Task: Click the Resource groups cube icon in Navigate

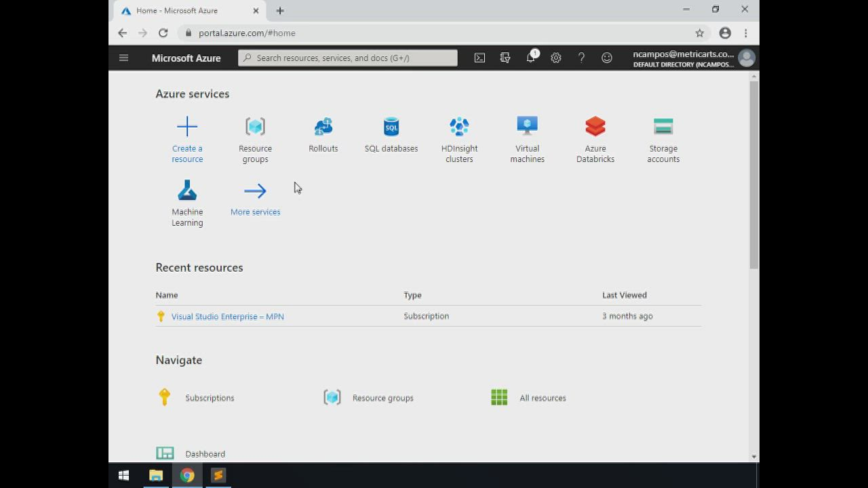Action: 332,397
